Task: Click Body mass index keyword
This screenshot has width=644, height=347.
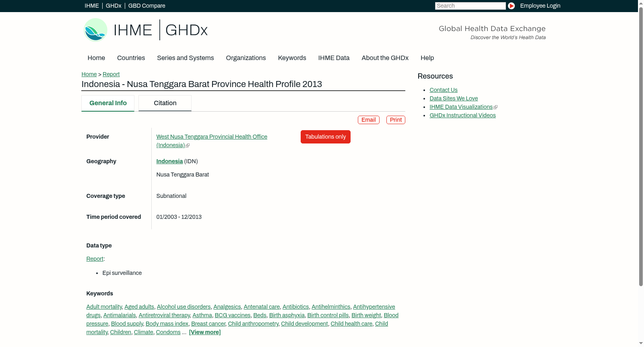Action: tap(167, 324)
